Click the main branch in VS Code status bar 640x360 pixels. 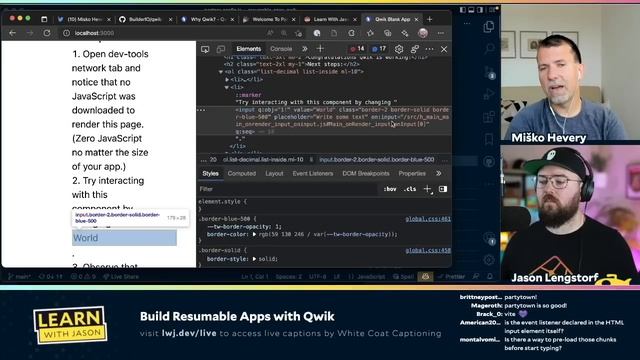point(19,277)
